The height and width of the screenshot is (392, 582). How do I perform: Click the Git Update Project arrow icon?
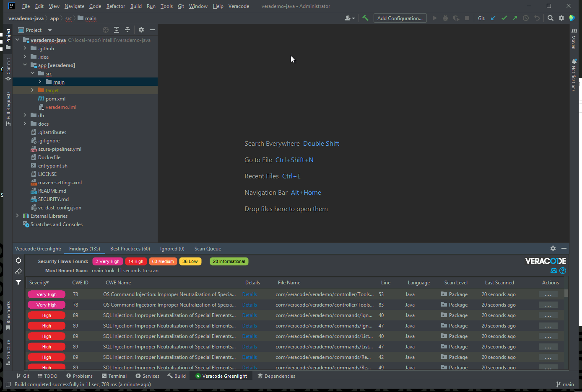[x=493, y=18]
